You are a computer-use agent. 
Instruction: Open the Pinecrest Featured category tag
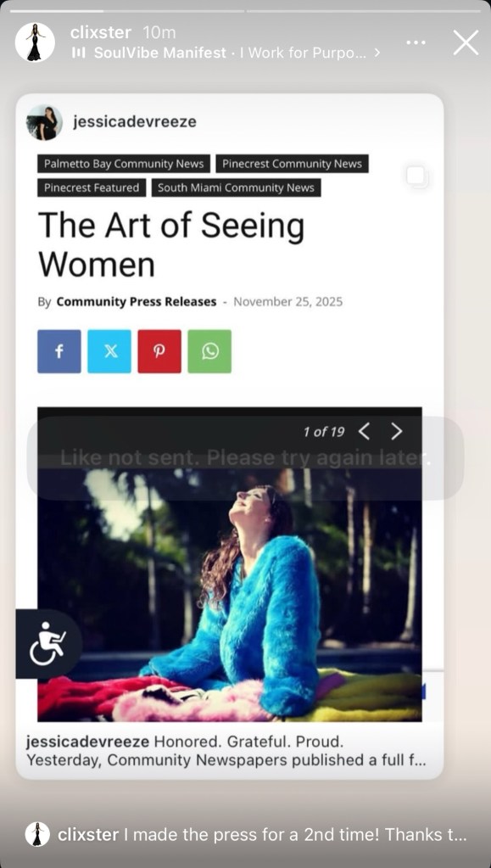[x=92, y=188]
